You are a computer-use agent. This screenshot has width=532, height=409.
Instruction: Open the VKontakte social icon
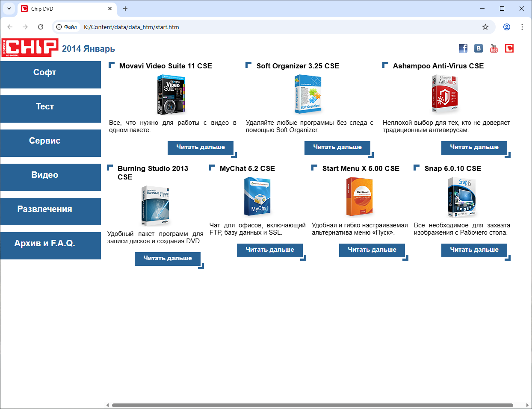[479, 48]
